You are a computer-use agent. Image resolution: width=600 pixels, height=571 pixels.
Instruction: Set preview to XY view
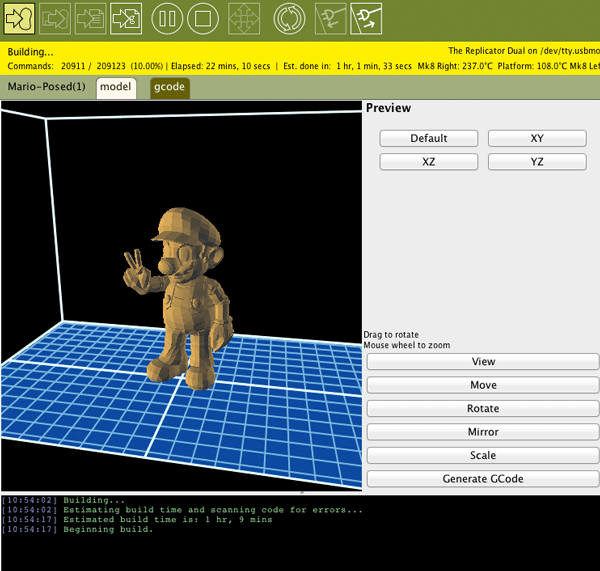[537, 138]
